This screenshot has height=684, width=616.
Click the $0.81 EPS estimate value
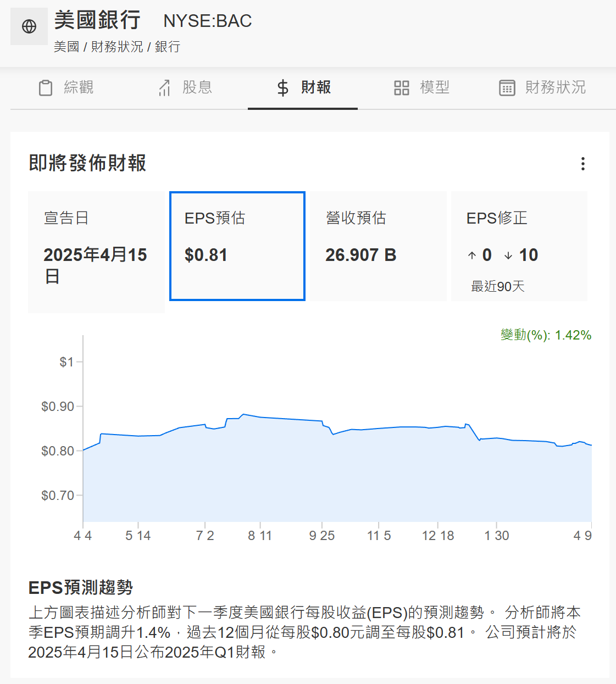tap(206, 255)
